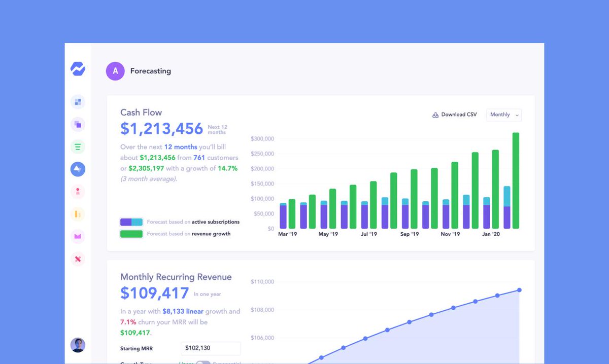Click the '$106,000' MRR axis label
The width and height of the screenshot is (609, 364).
pyautogui.click(x=262, y=338)
